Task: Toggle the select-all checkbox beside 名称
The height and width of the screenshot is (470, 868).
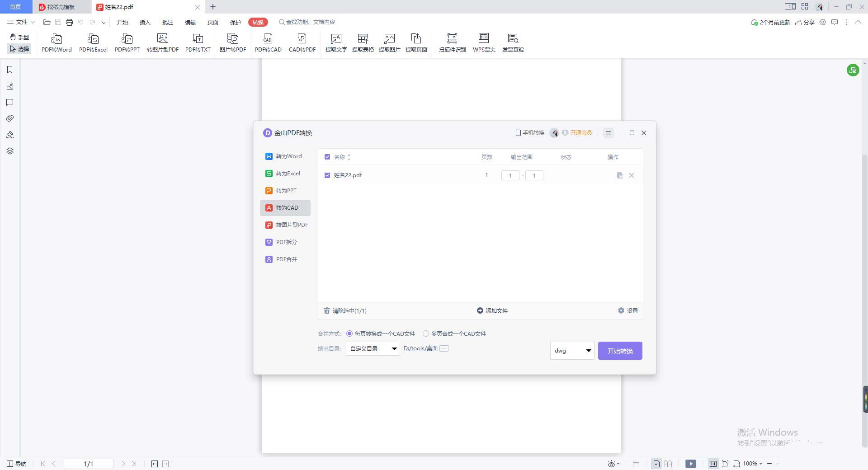Action: point(327,157)
